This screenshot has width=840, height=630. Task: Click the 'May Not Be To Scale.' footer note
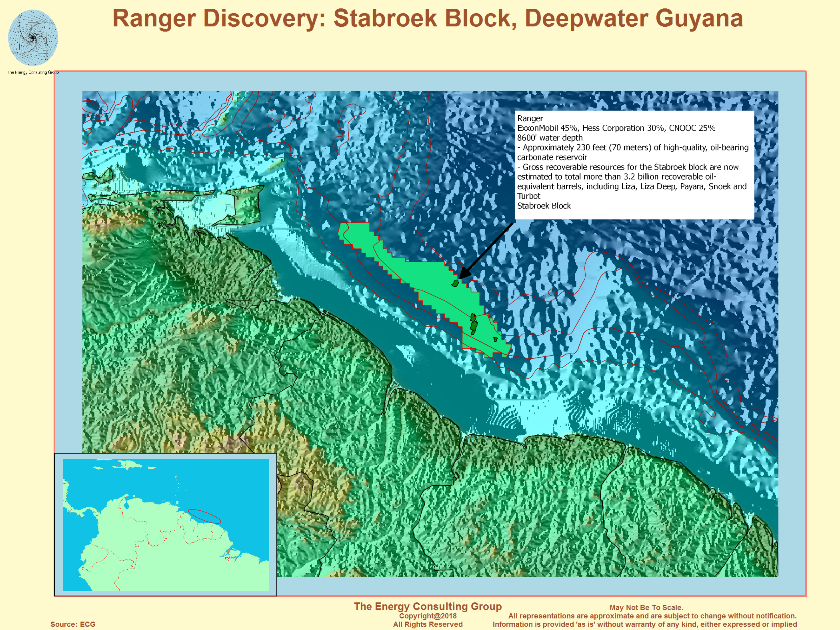pos(646,608)
